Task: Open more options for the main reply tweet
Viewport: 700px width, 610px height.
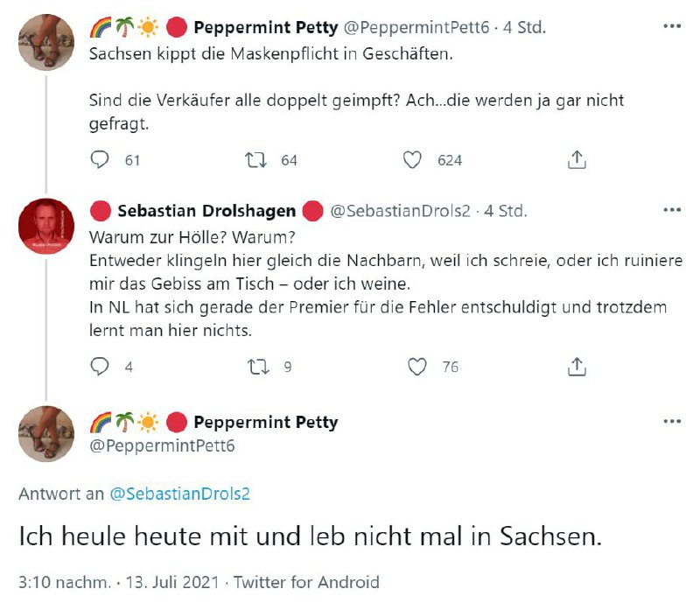Action: pyautogui.click(x=672, y=422)
